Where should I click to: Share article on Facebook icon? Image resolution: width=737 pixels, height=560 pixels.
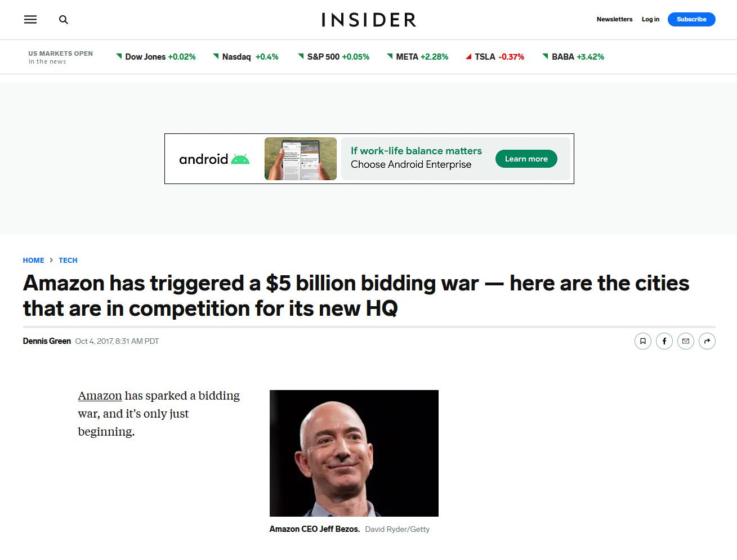pos(664,341)
